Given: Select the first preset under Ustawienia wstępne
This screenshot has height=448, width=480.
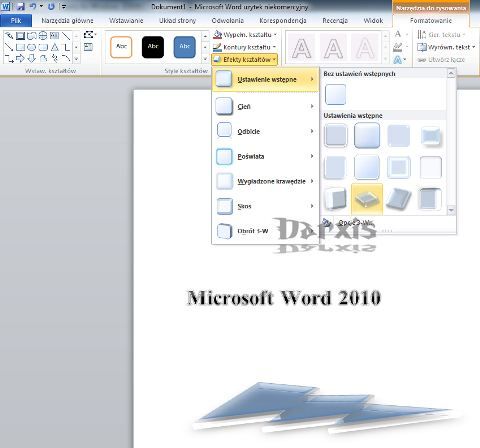Looking at the screenshot, I should [335, 135].
